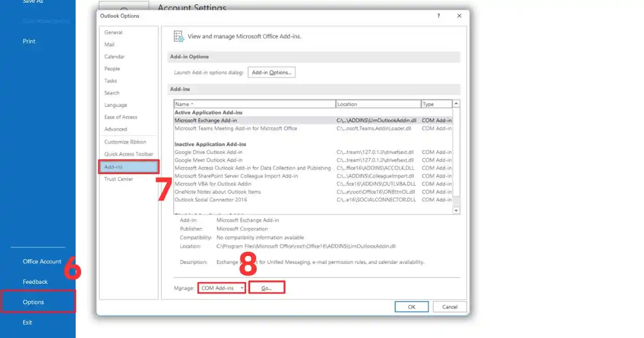Open the Manage COM Add-ins dropdown
This screenshot has height=338, width=644.
(x=222, y=288)
